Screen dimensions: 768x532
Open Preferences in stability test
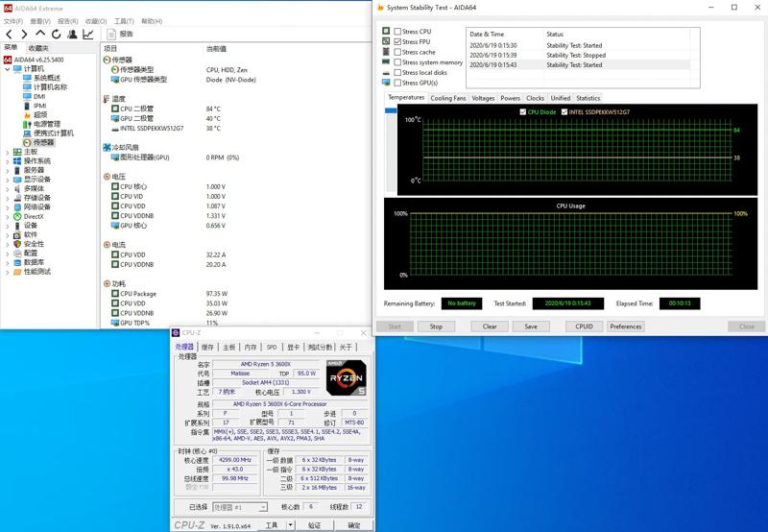pos(626,326)
